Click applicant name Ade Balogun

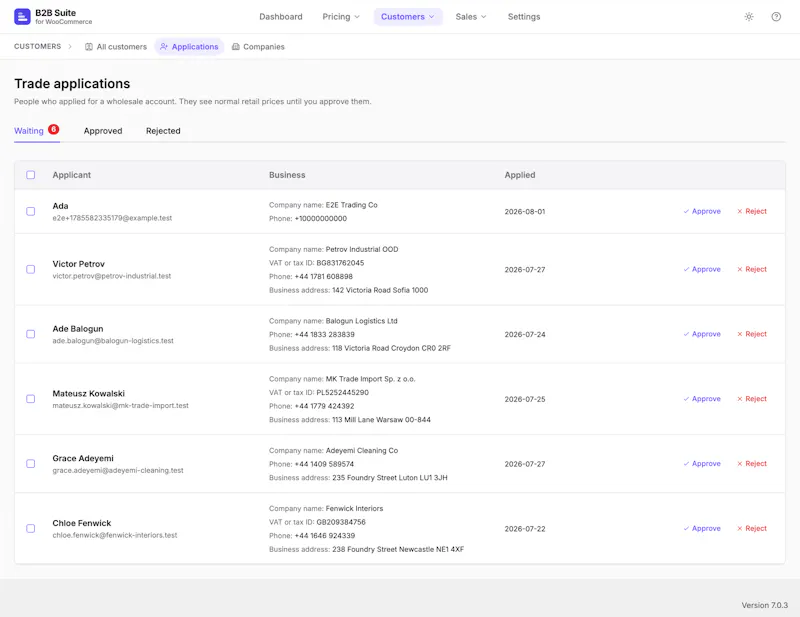point(78,329)
